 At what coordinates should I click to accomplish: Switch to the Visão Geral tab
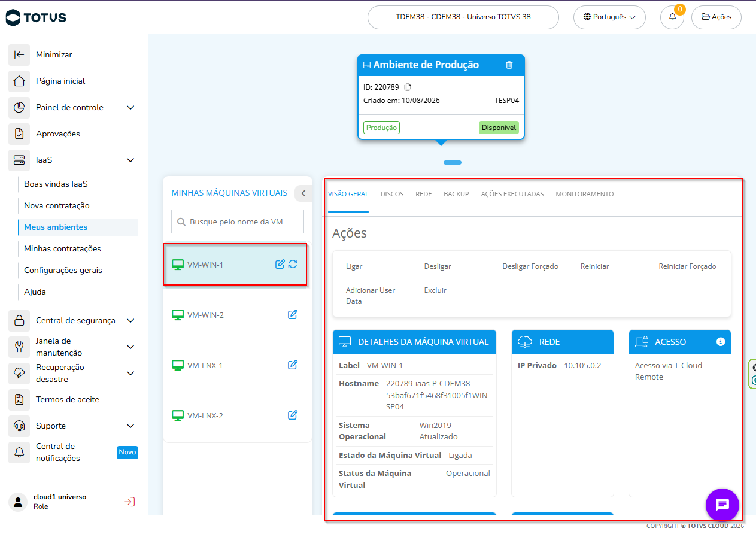click(x=348, y=194)
